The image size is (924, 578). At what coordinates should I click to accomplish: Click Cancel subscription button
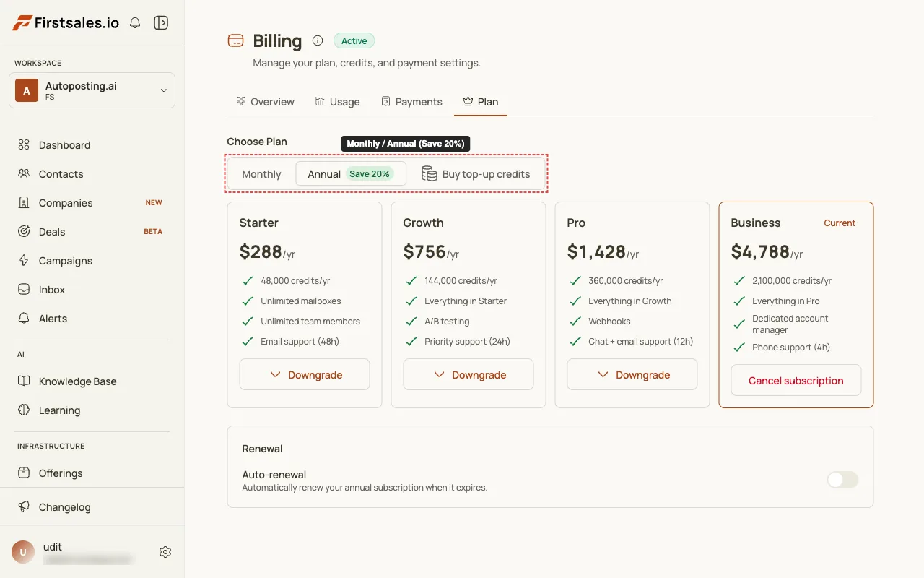796,381
